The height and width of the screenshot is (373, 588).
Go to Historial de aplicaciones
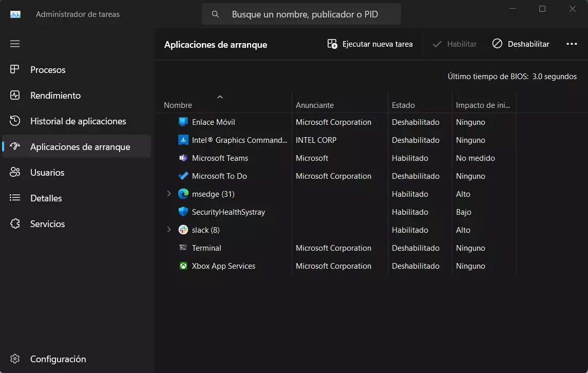[x=78, y=121]
